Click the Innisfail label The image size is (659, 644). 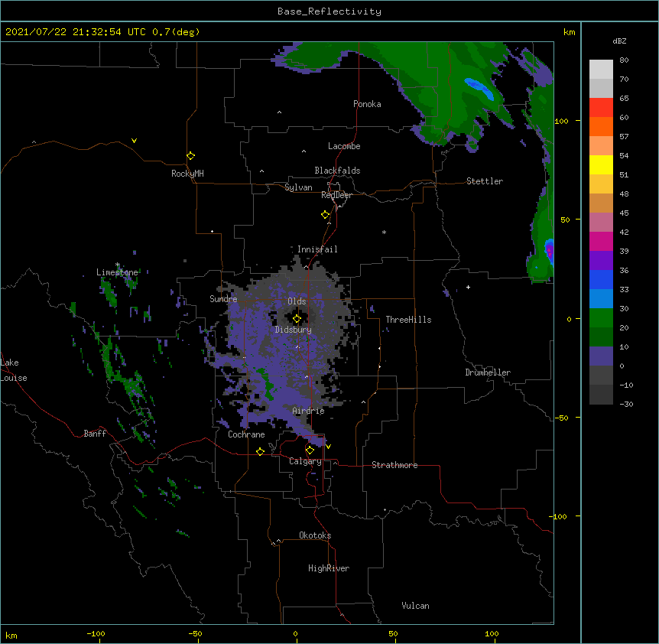pyautogui.click(x=317, y=249)
